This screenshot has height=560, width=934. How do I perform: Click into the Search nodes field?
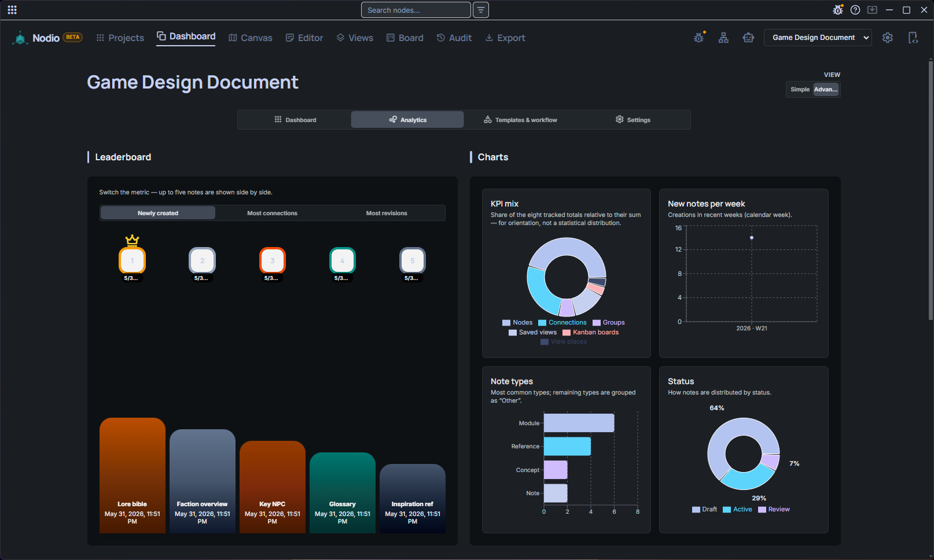coord(416,10)
